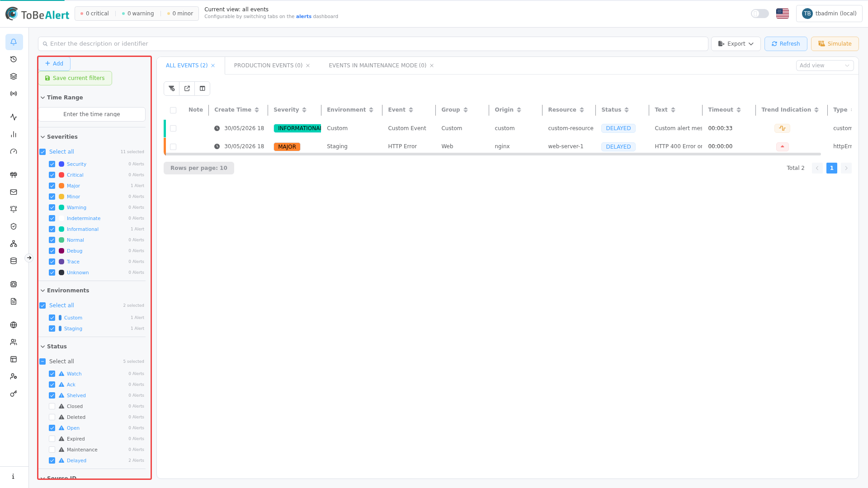The image size is (868, 488).
Task: Uncheck the Major severity checkbox
Action: [52, 186]
